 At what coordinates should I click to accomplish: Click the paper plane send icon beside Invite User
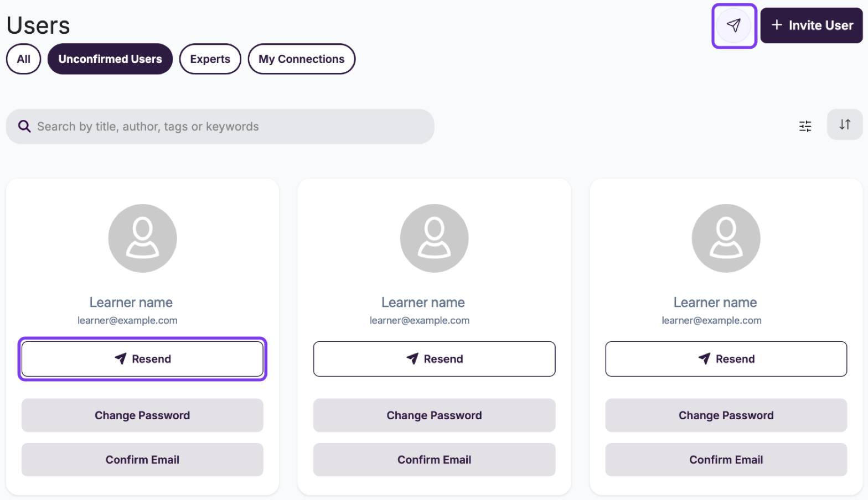point(734,25)
